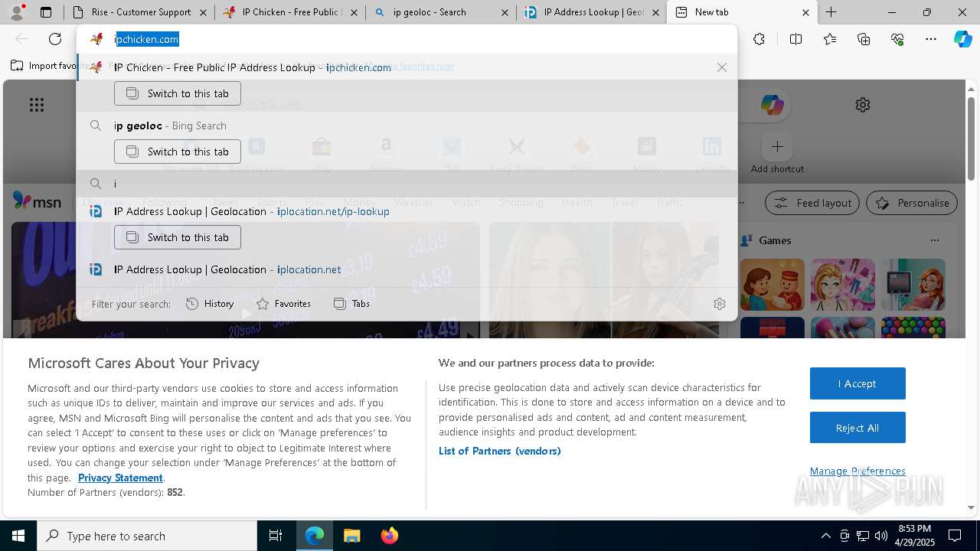Accept cookies with I Accept
The width and height of the screenshot is (980, 551).
click(857, 383)
